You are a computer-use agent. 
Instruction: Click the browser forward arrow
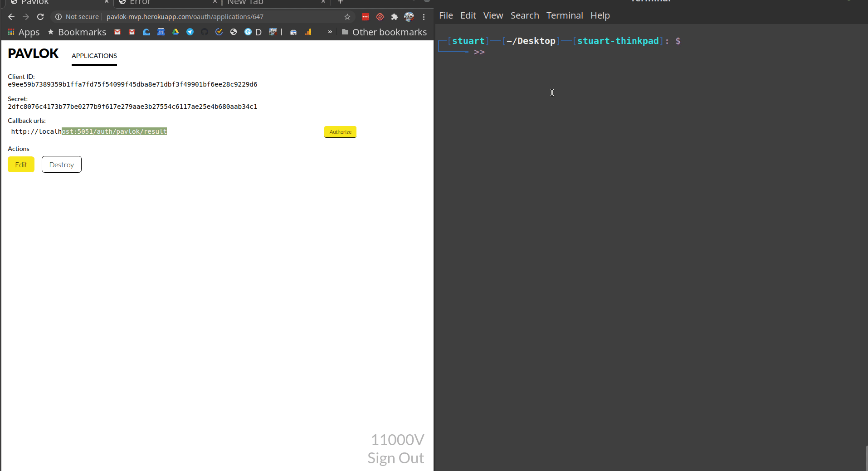26,17
